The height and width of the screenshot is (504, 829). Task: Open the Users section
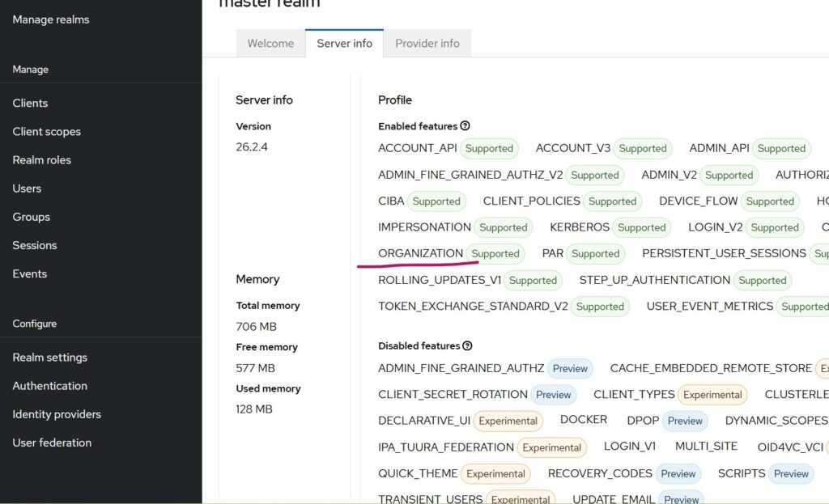(x=27, y=188)
